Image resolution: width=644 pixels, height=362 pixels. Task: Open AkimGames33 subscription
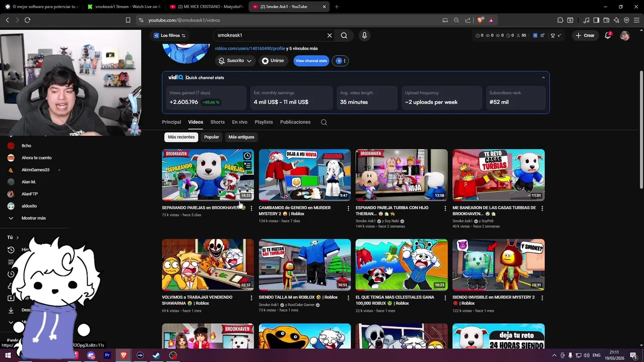tap(35, 170)
